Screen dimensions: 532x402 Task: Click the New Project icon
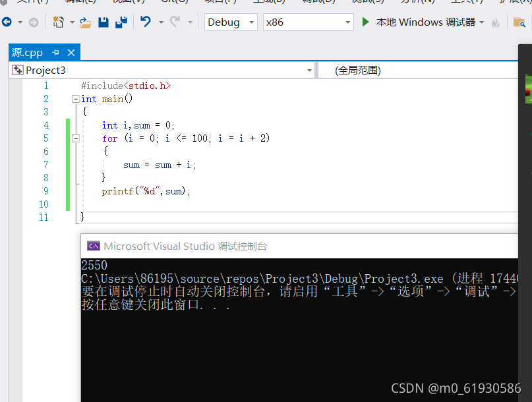[59, 22]
